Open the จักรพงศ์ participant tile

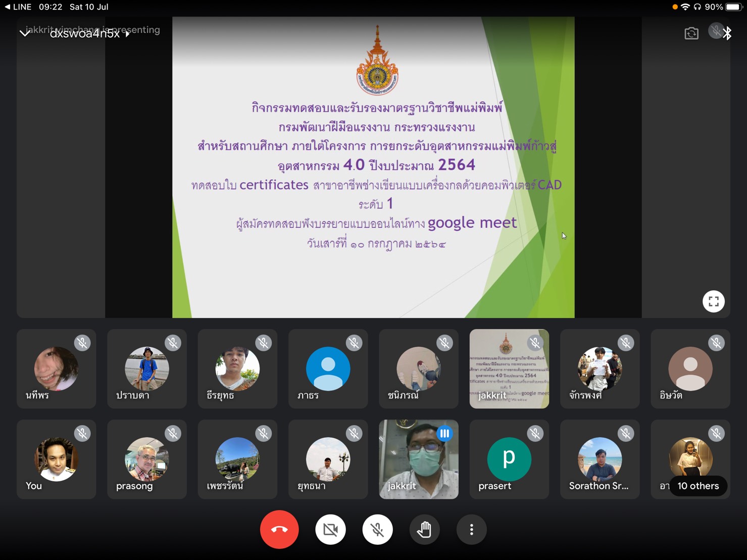[x=600, y=369]
